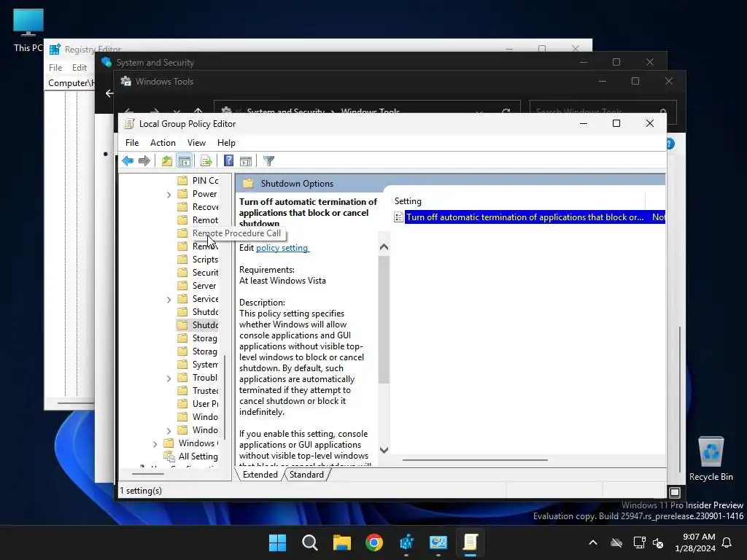Select the PIN Cc tree folder

198,181
